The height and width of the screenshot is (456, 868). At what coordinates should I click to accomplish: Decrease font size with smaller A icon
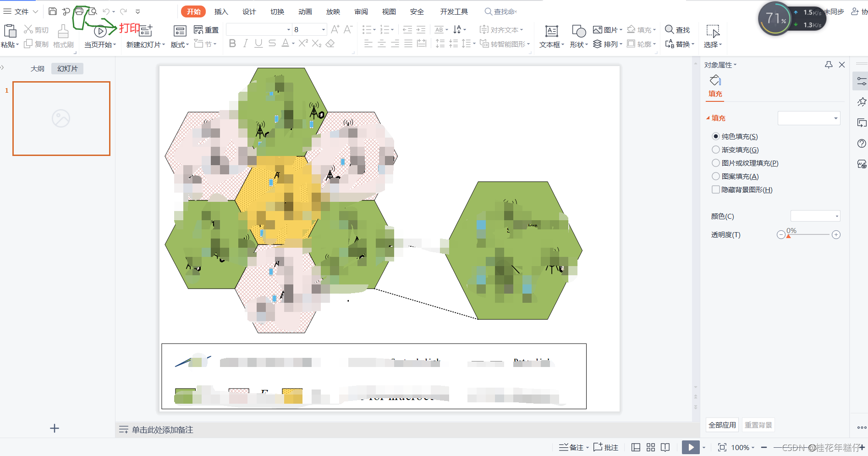pyautogui.click(x=348, y=30)
